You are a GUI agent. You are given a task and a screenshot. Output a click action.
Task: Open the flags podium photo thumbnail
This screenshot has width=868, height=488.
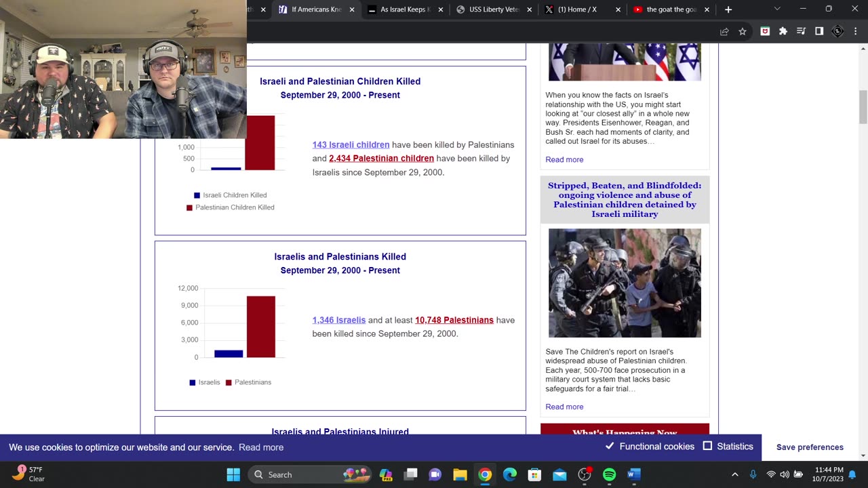click(625, 62)
